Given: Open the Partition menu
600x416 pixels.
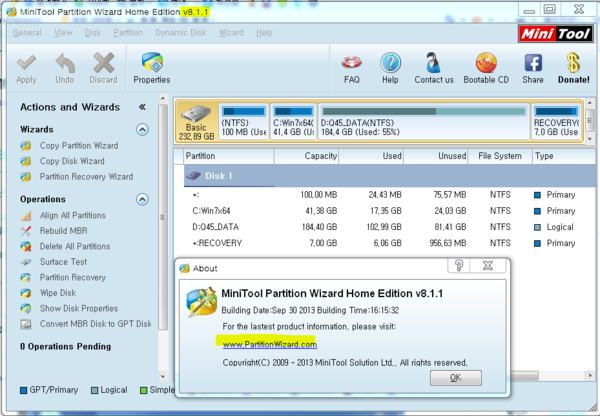Looking at the screenshot, I should (128, 33).
